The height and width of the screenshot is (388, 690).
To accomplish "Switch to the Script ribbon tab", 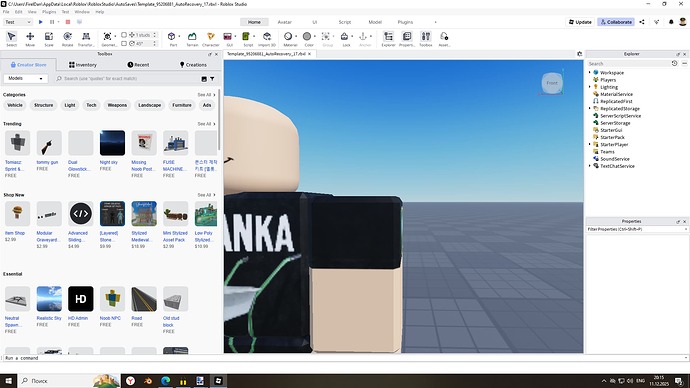I will 345,22.
